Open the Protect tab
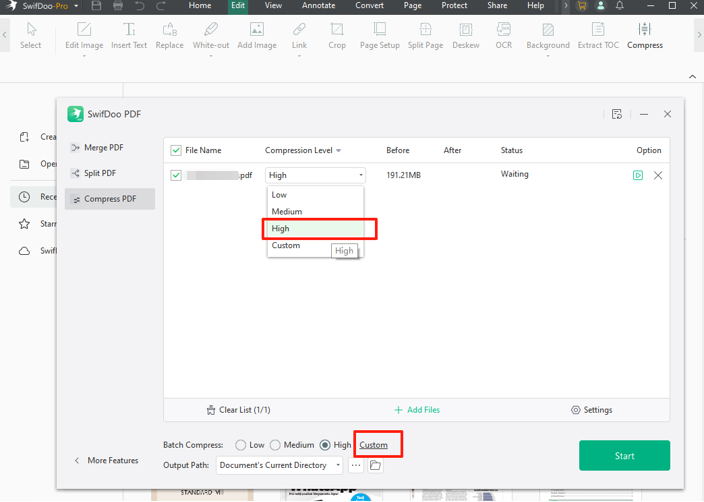The width and height of the screenshot is (704, 502). [x=454, y=6]
